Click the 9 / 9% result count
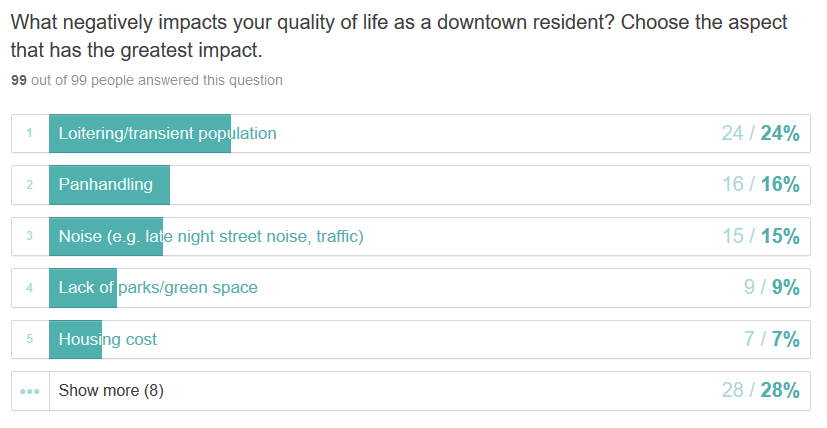Image resolution: width=827 pixels, height=428 pixels. tap(772, 288)
